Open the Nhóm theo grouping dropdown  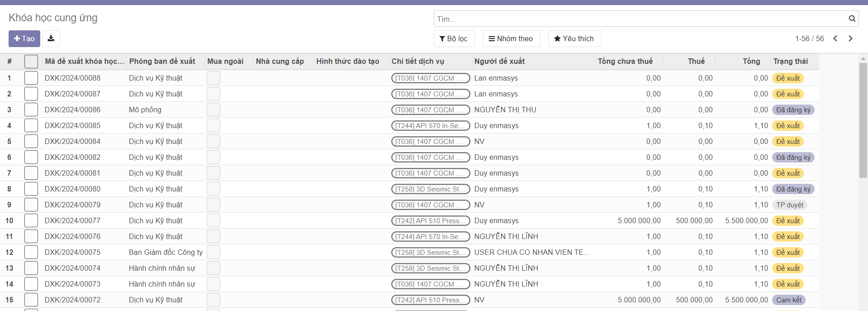[x=510, y=38]
